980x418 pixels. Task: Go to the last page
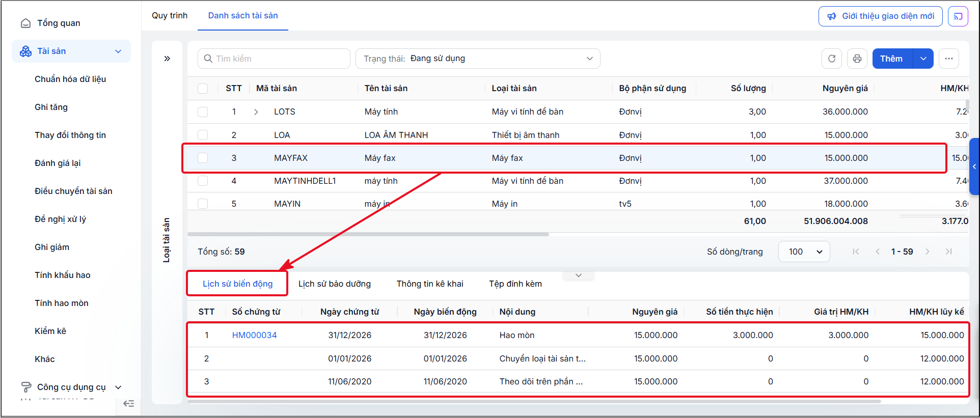[948, 252]
